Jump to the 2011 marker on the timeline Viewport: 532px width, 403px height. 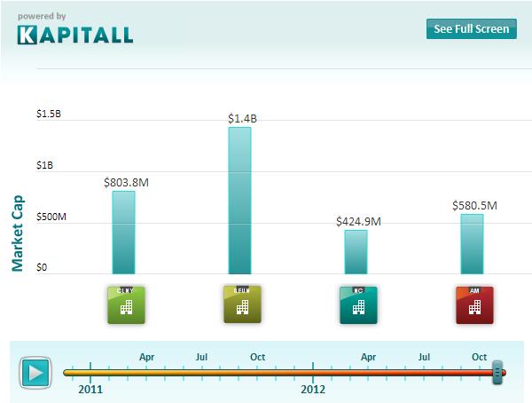tap(90, 388)
